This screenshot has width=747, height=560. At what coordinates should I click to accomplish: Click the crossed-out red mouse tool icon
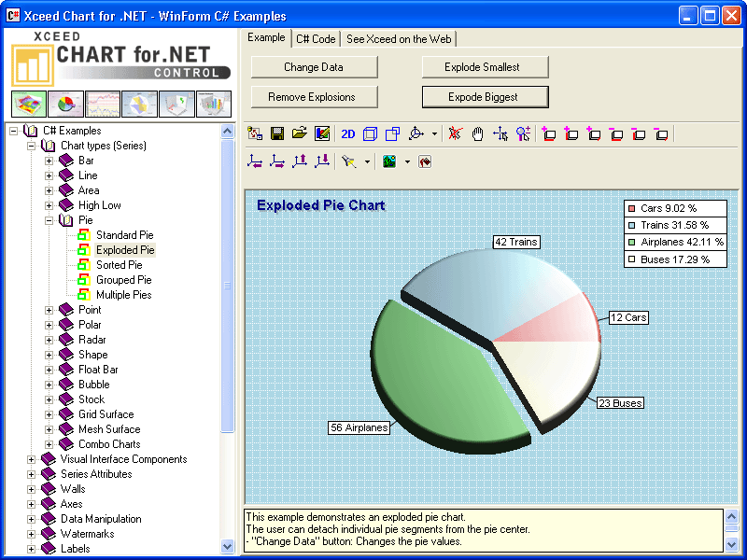(x=455, y=133)
